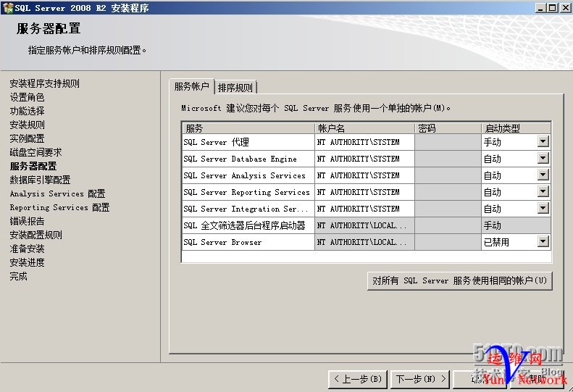Click the 帐户名 column header
Image resolution: width=573 pixels, height=392 pixels.
pyautogui.click(x=364, y=128)
